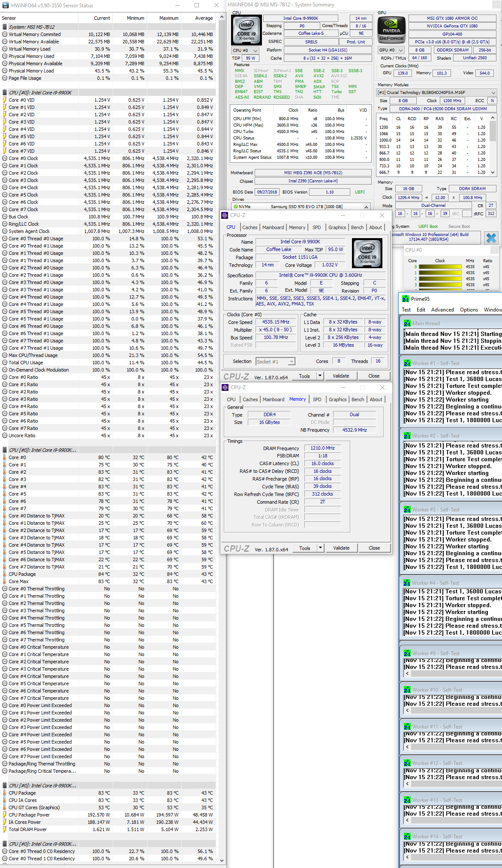
Task: Click the Sensor Status vertical scrollbar down arrow
Action: 222,860
